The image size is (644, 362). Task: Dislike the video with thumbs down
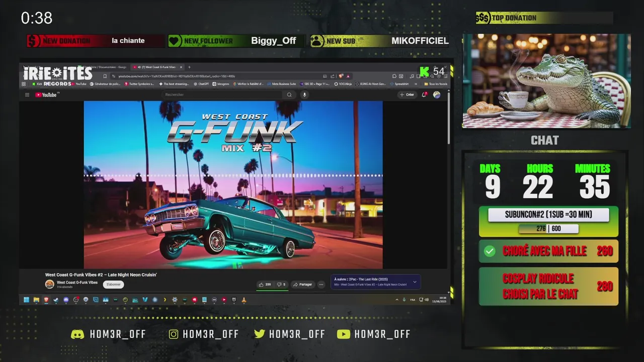click(x=281, y=285)
